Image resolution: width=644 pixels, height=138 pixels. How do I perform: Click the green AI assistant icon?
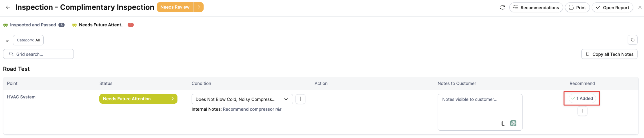(513, 123)
